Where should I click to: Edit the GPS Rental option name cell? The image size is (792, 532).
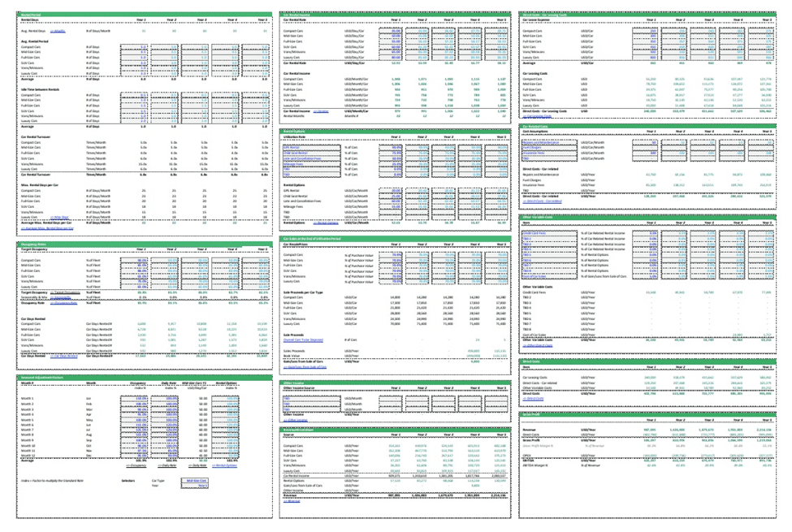click(311, 148)
